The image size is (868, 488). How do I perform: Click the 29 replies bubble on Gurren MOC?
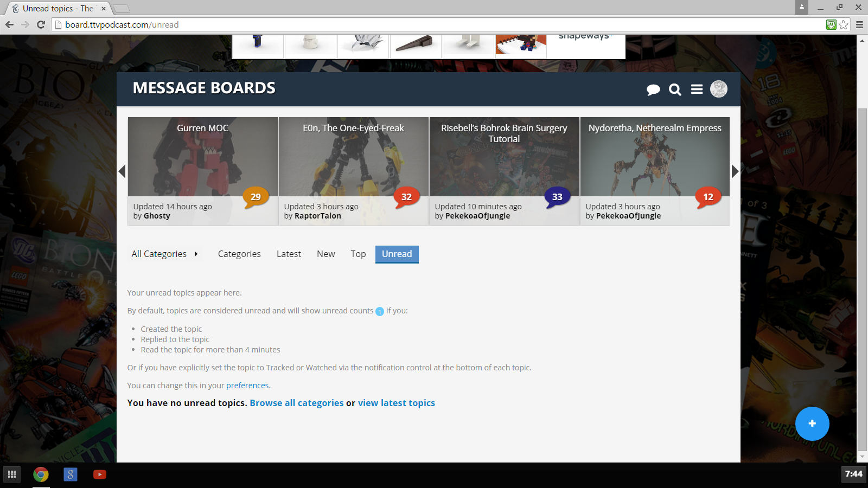256,197
